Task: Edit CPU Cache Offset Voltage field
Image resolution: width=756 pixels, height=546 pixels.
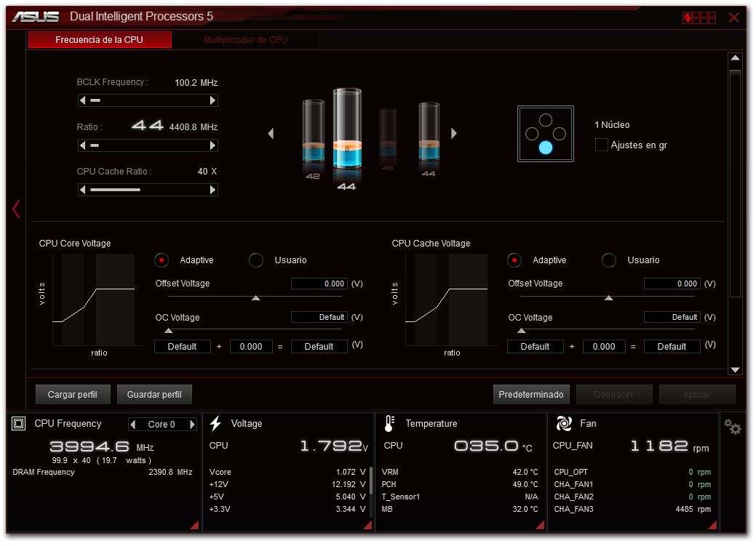Action: tap(672, 284)
